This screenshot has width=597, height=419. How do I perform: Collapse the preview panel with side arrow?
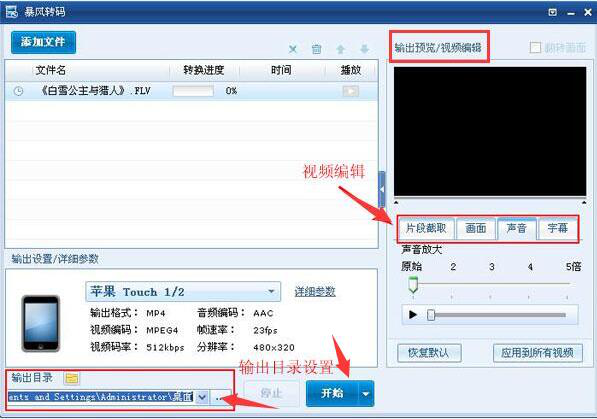tap(382, 189)
